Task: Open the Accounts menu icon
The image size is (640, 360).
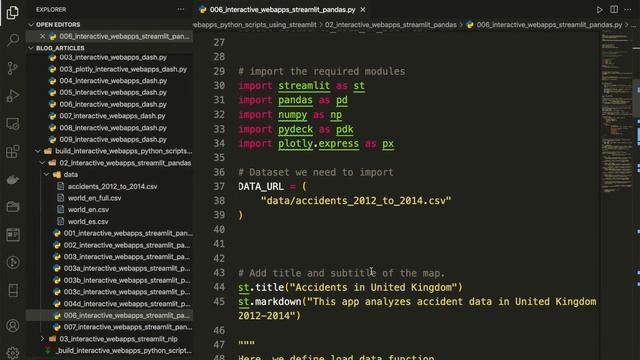Action: click(x=13, y=326)
